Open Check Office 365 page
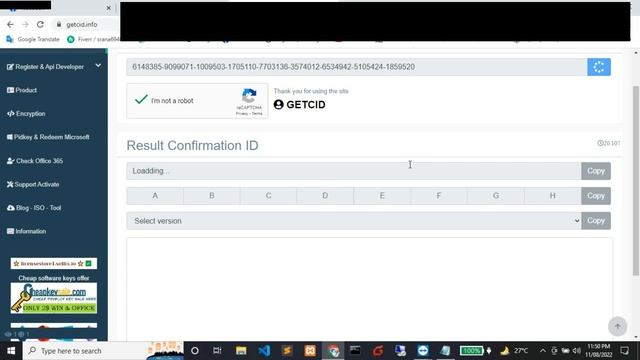 pos(35,161)
